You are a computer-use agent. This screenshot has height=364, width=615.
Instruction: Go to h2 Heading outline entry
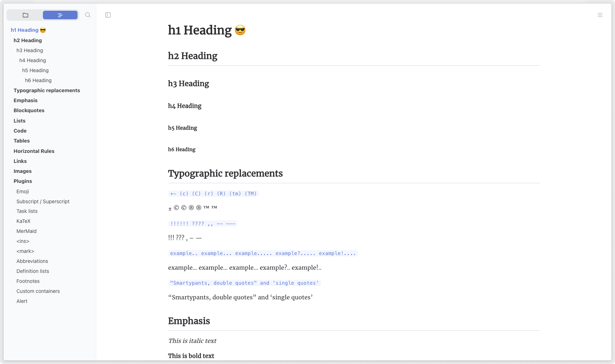[x=28, y=40]
